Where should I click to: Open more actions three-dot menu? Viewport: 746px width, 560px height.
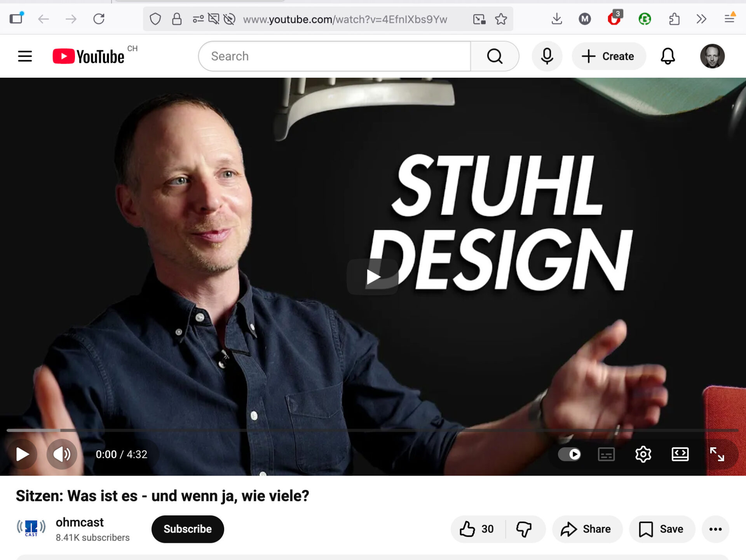coord(715,529)
